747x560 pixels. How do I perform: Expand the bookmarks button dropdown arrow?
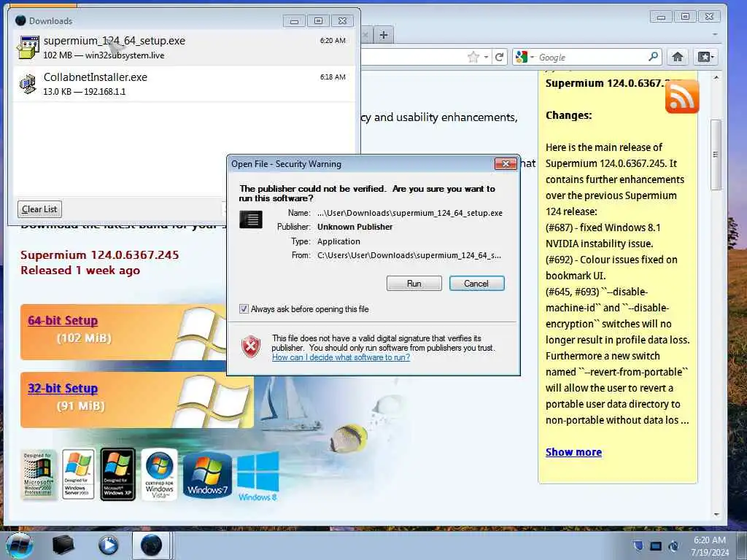point(713,58)
